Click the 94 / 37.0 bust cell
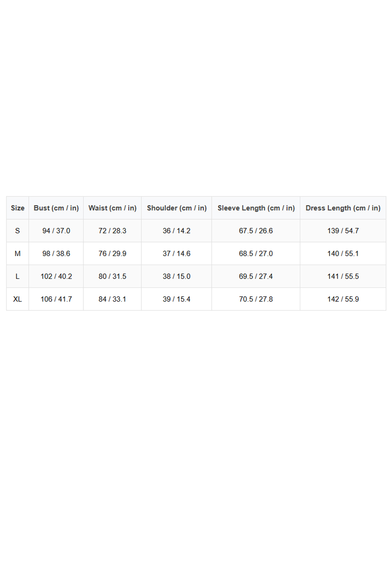 pos(56,231)
